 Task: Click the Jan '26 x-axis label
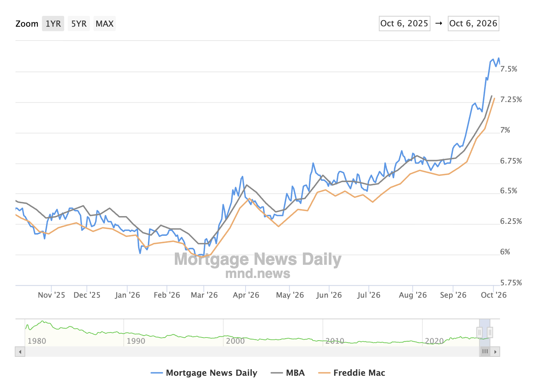pos(128,295)
